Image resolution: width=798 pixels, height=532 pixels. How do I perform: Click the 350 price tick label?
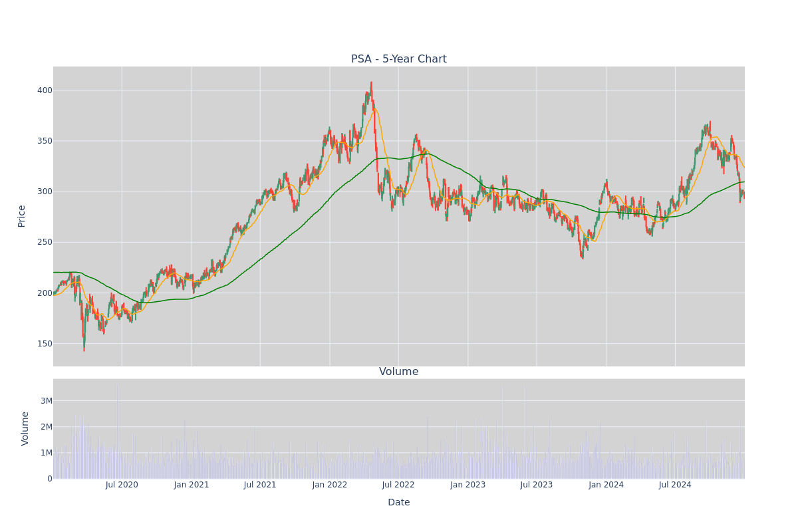tap(45, 141)
